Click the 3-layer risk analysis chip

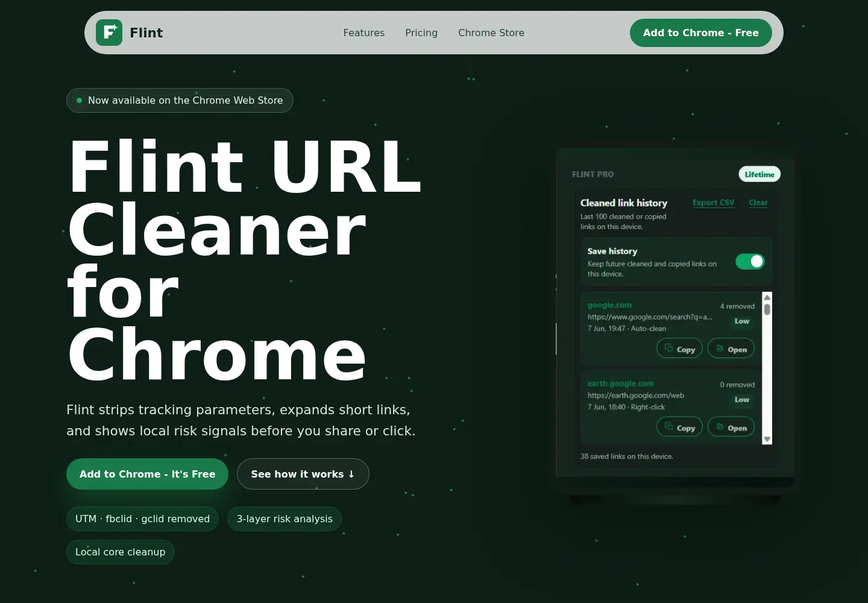coord(285,519)
